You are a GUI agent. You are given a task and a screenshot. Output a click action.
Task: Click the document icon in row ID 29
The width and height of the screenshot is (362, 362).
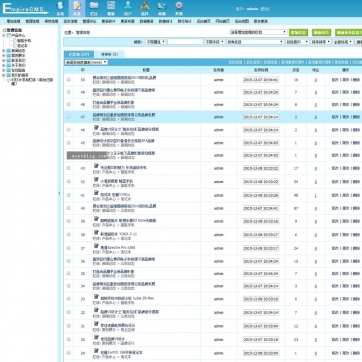(96, 350)
